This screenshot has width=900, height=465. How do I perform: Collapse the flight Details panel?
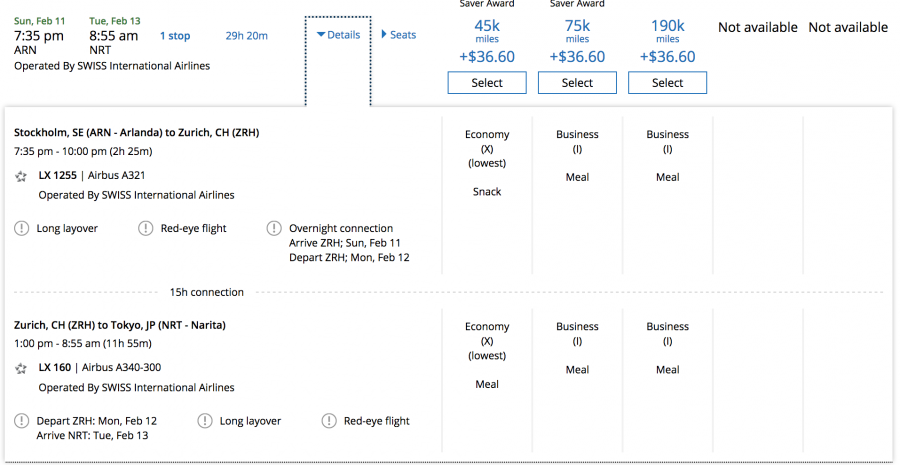click(338, 35)
